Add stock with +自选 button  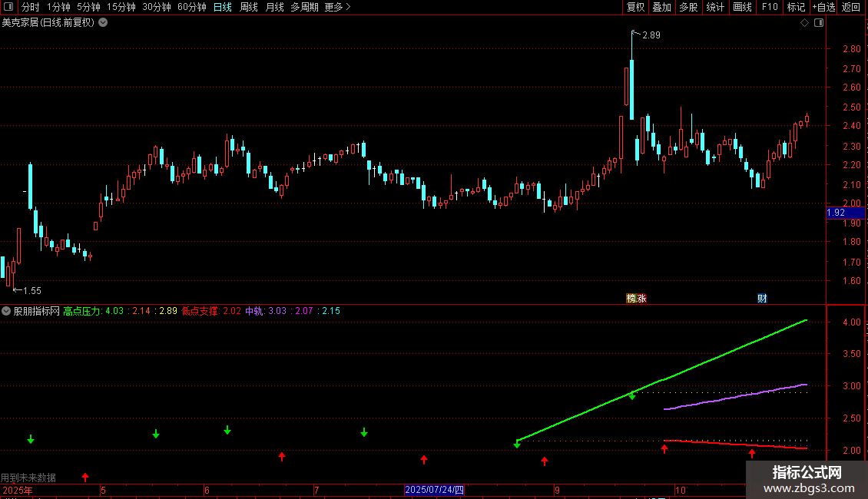[x=823, y=7]
